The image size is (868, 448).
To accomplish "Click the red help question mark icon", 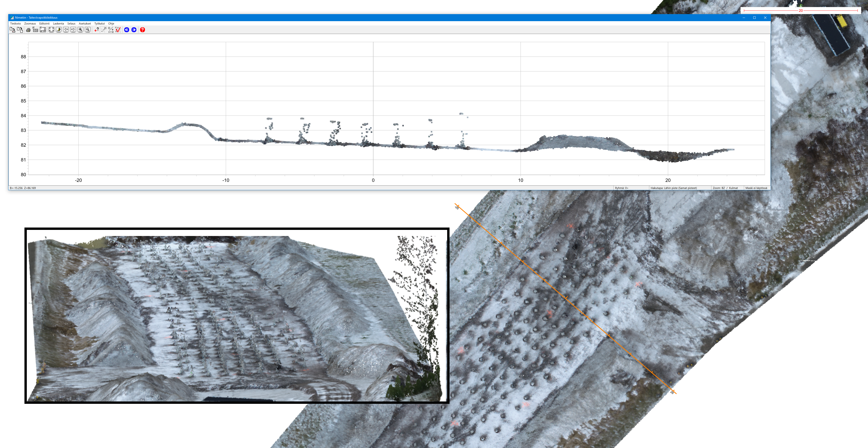I will (142, 30).
